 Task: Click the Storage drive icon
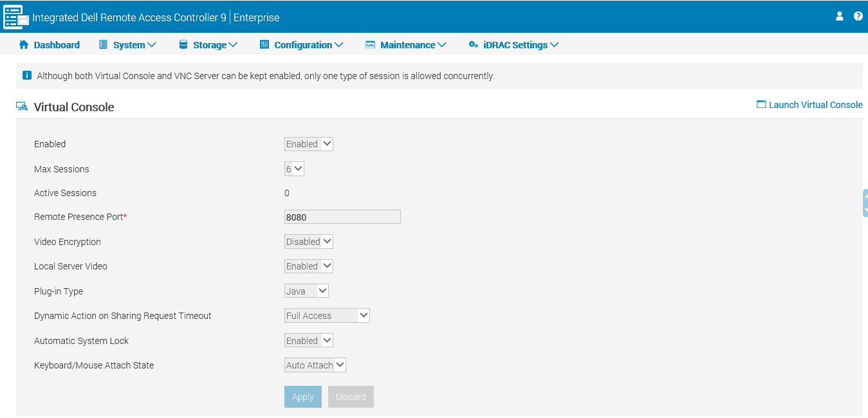pos(185,44)
